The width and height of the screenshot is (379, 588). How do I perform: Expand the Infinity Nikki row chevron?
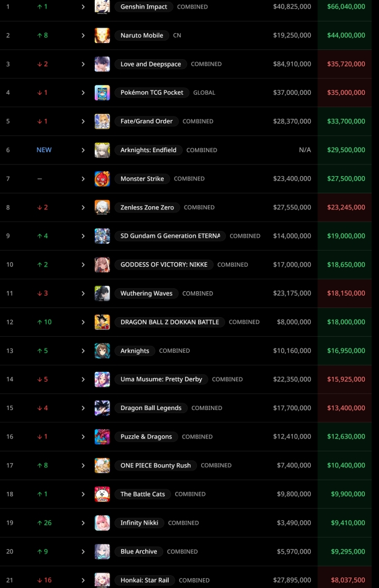pyautogui.click(x=83, y=523)
